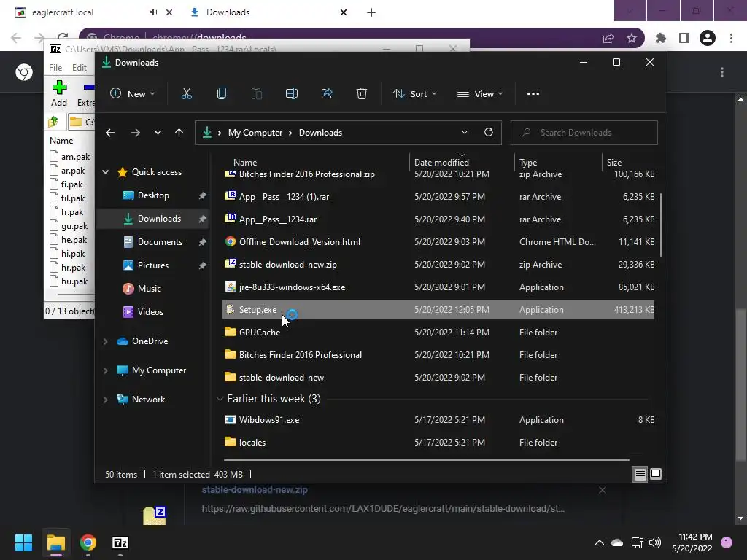This screenshot has width=747, height=560.
Task: Switch to the eaglercraft local Chrome tab
Action: [x=63, y=12]
